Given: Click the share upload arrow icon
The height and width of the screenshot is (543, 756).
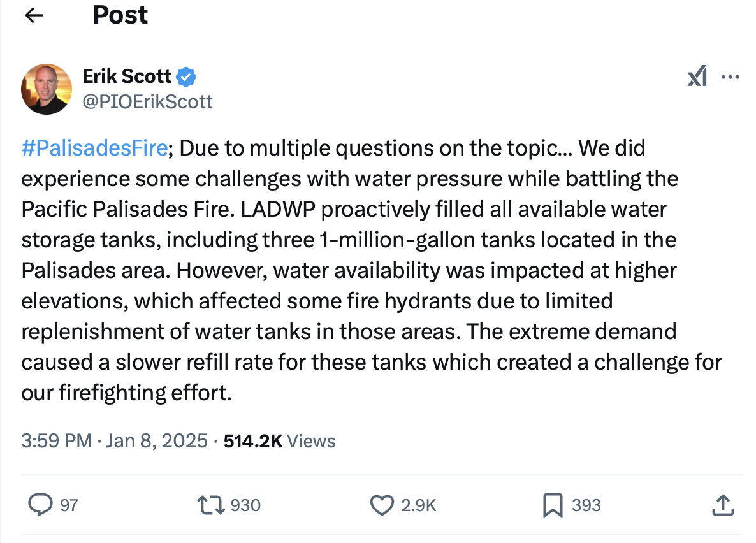Looking at the screenshot, I should 722,505.
